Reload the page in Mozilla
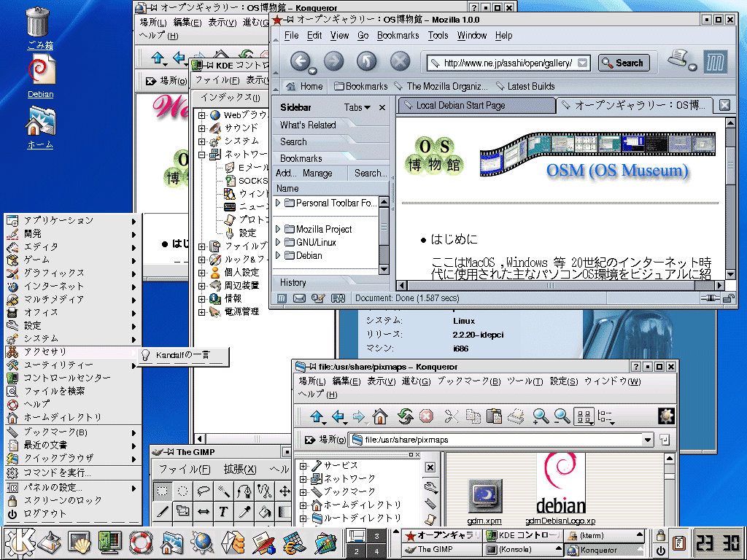747x560 pixels. 367,61
